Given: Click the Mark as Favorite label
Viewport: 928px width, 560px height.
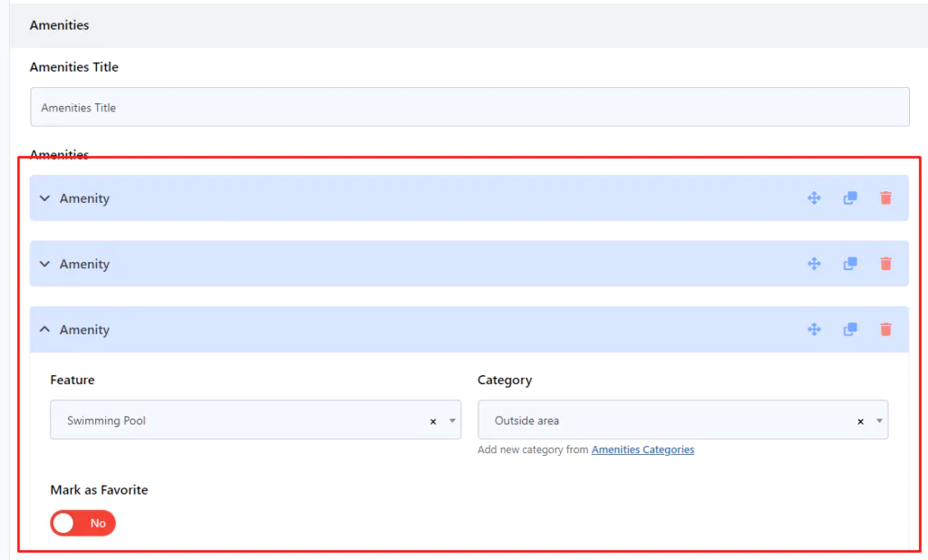Looking at the screenshot, I should pos(99,490).
